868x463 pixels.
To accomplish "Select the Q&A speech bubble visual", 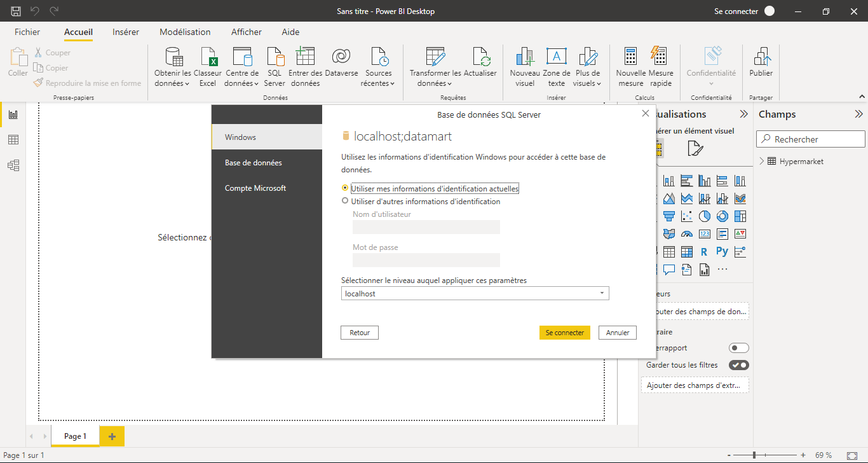I will [x=668, y=270].
